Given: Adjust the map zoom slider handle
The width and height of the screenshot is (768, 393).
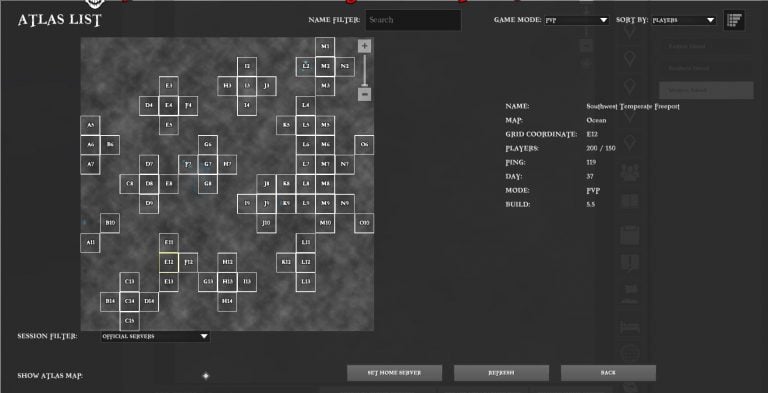Looking at the screenshot, I should [x=364, y=85].
